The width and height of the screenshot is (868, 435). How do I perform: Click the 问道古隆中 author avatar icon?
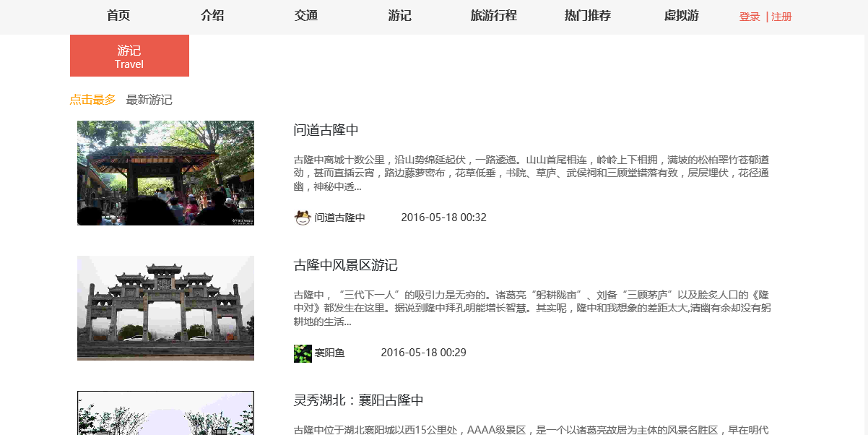point(303,217)
